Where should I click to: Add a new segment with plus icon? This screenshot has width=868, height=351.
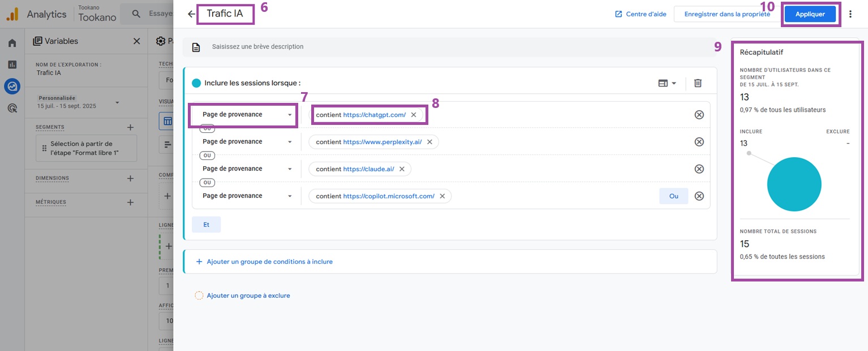[x=130, y=127]
